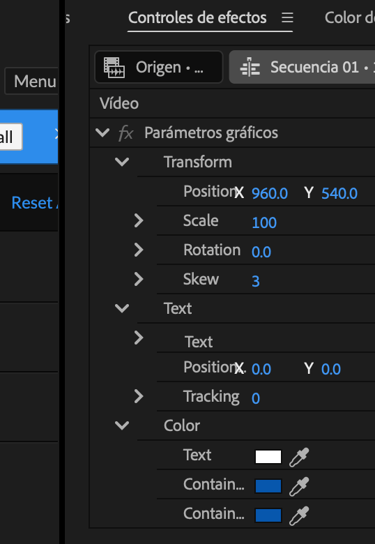This screenshot has height=544, width=375.
Task: Collapse the Transform group
Action: pos(122,162)
